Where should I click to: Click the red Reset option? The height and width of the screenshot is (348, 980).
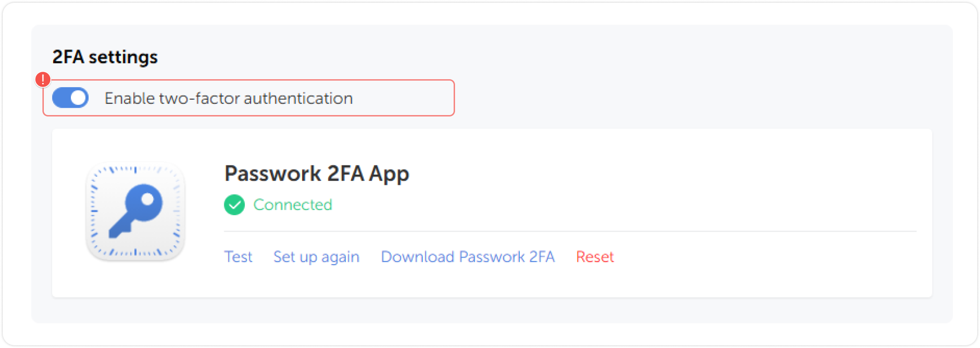click(x=594, y=257)
